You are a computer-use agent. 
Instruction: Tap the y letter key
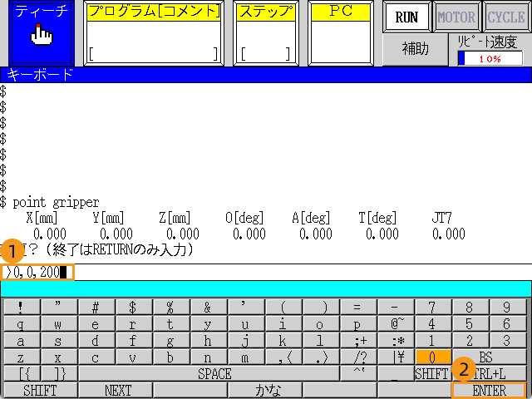tap(209, 324)
